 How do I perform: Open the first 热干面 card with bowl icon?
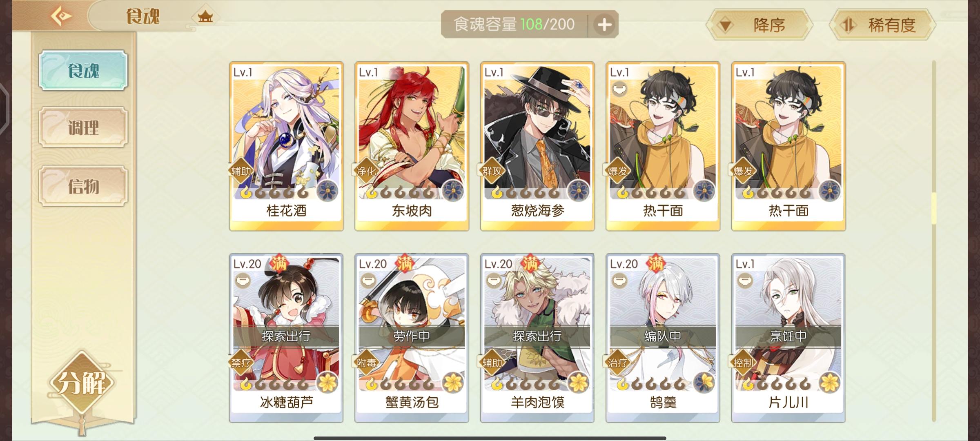point(663,146)
